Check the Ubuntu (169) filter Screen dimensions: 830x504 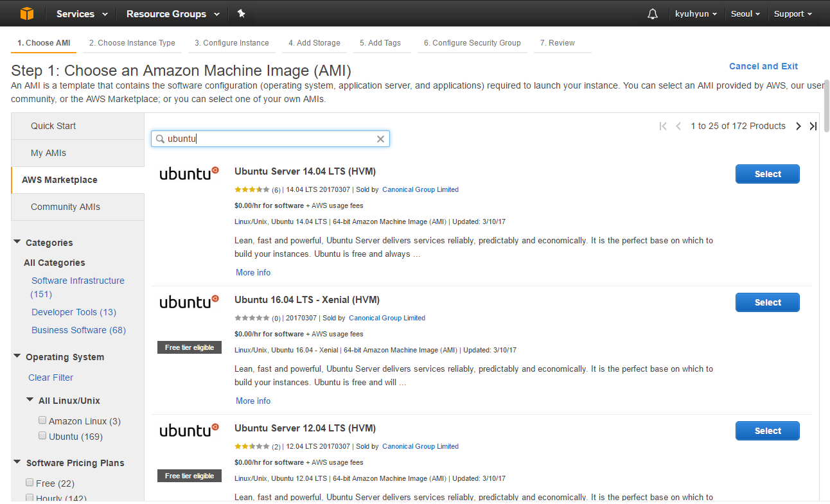(x=42, y=436)
